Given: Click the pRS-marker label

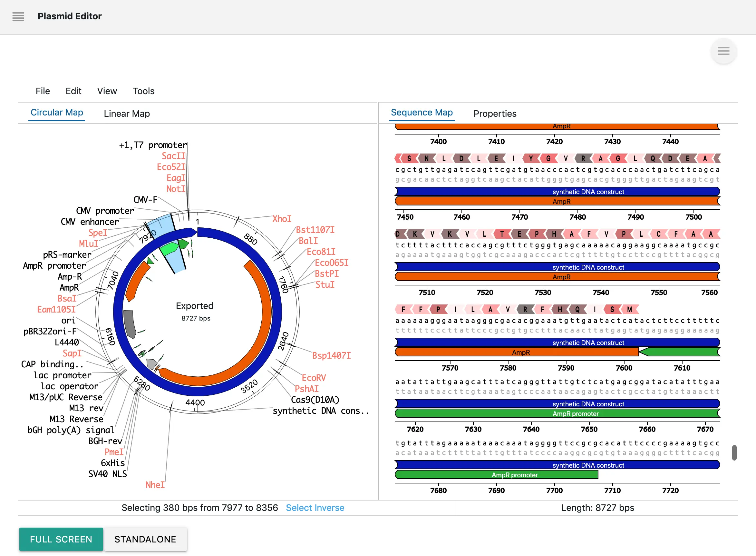Looking at the screenshot, I should [67, 255].
